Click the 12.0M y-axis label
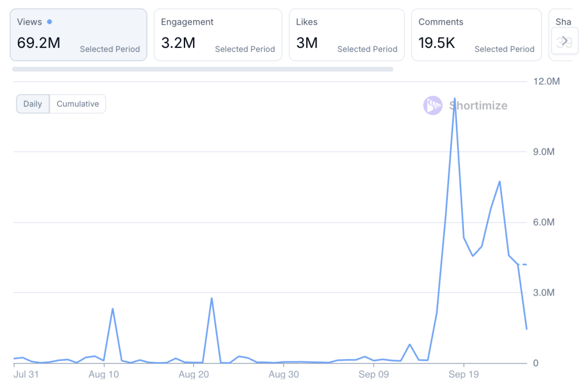The image size is (585, 392). coord(546,82)
